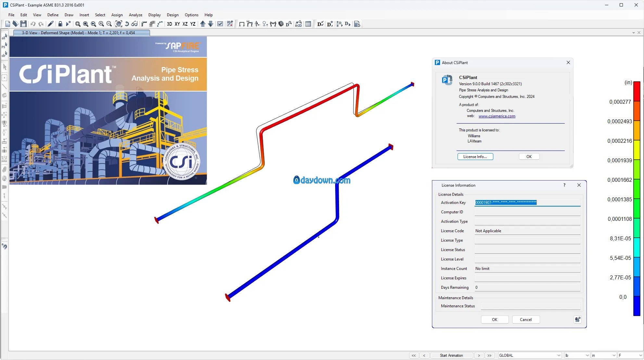Switch to the XY plane view
This screenshot has height=360, width=644.
tap(177, 24)
